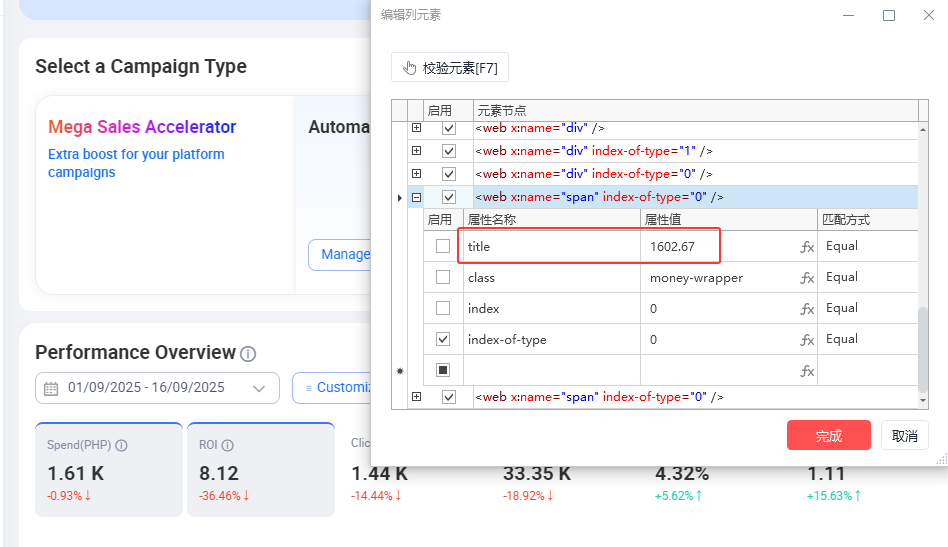Click the validate element [F7] button
Screen dimensions: 948x547
click(450, 67)
